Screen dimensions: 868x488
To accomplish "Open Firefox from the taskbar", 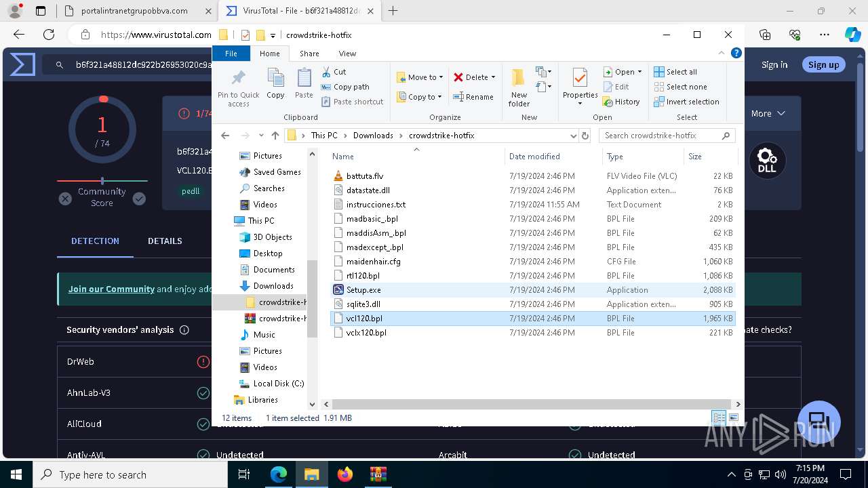I will 345,474.
